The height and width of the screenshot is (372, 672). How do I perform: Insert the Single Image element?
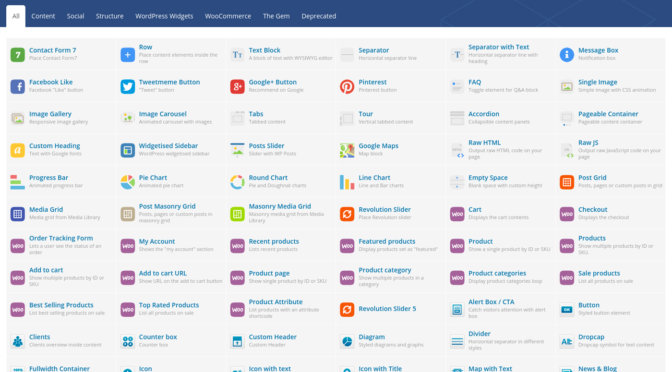609,87
